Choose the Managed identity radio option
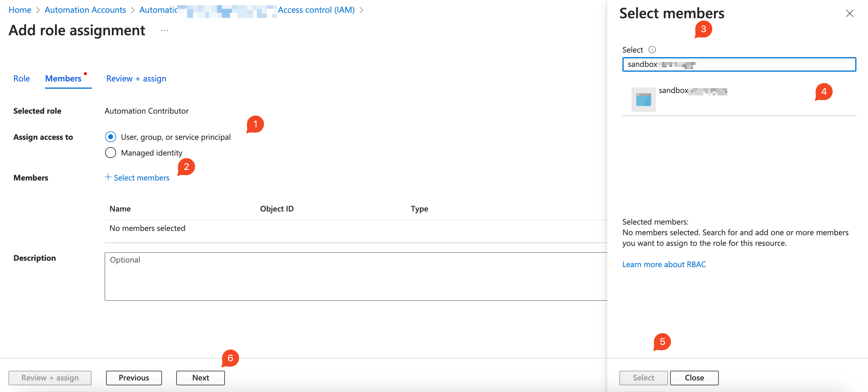The height and width of the screenshot is (392, 868). 111,153
